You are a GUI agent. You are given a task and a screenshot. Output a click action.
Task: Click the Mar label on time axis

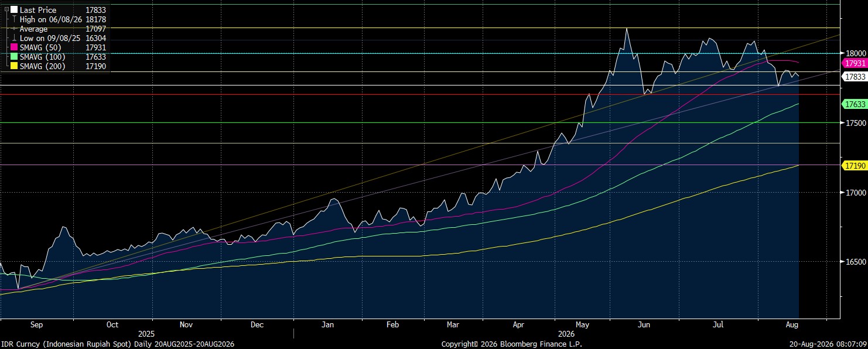[x=453, y=324]
